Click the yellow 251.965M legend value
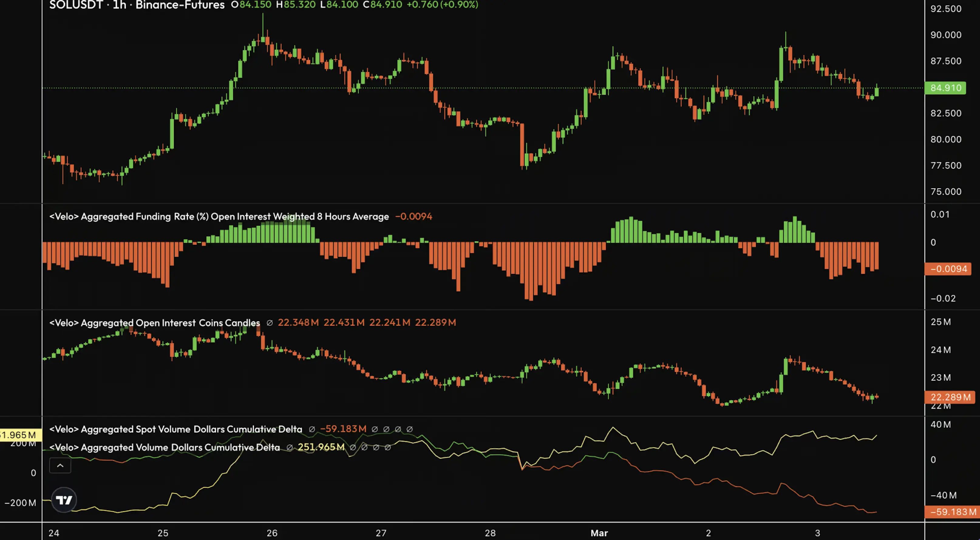The image size is (980, 540). click(x=321, y=447)
